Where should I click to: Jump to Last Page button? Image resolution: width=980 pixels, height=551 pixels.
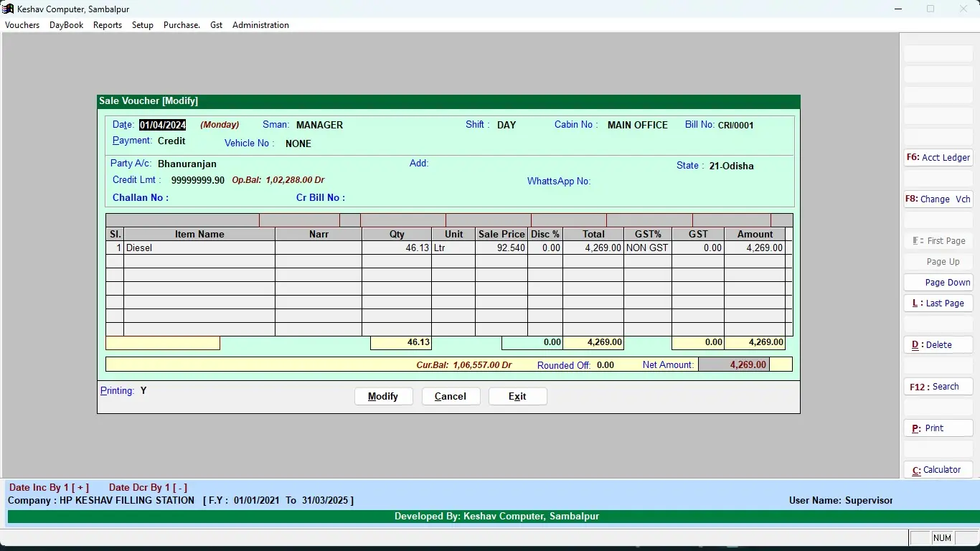click(938, 303)
